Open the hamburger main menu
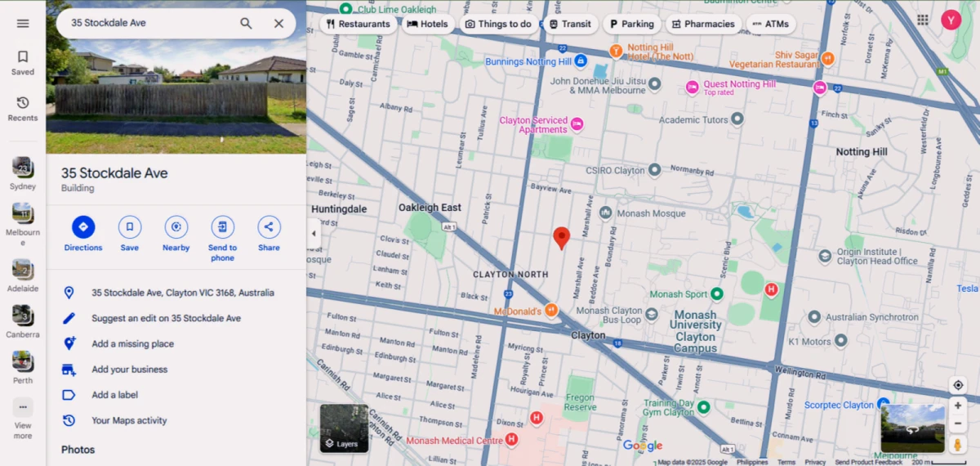Screen dimensions: 980x466 pos(23,24)
